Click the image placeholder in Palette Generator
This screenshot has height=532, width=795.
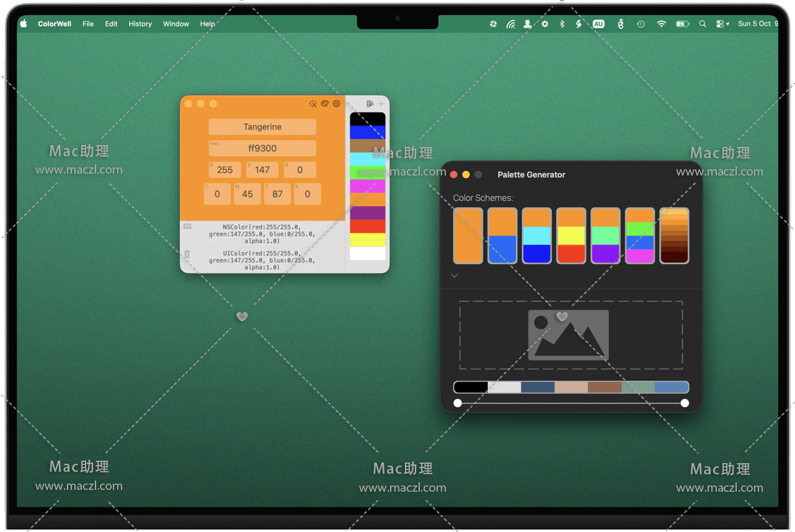[x=568, y=335]
